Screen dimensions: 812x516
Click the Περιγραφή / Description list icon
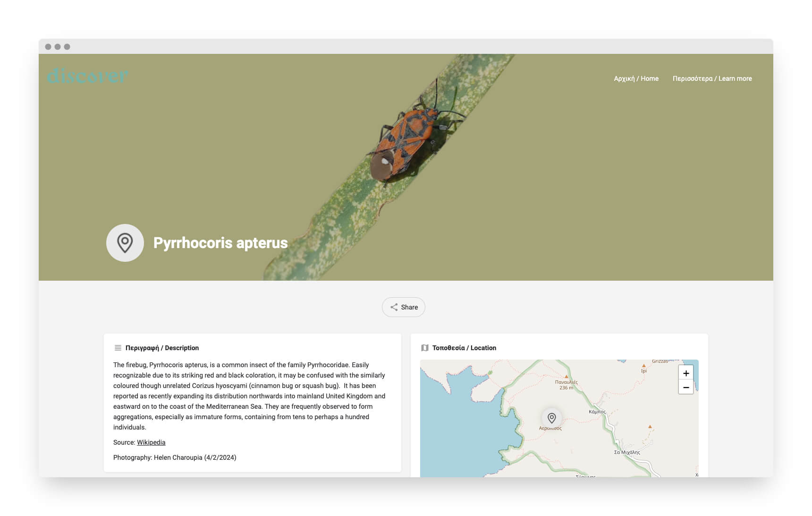(x=118, y=348)
